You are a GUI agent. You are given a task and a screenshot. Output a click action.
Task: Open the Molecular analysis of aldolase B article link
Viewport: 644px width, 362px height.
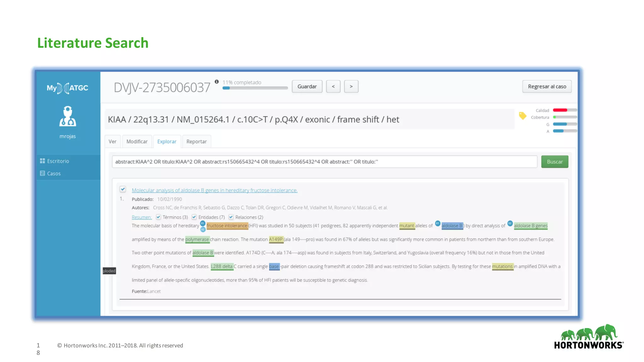(214, 190)
